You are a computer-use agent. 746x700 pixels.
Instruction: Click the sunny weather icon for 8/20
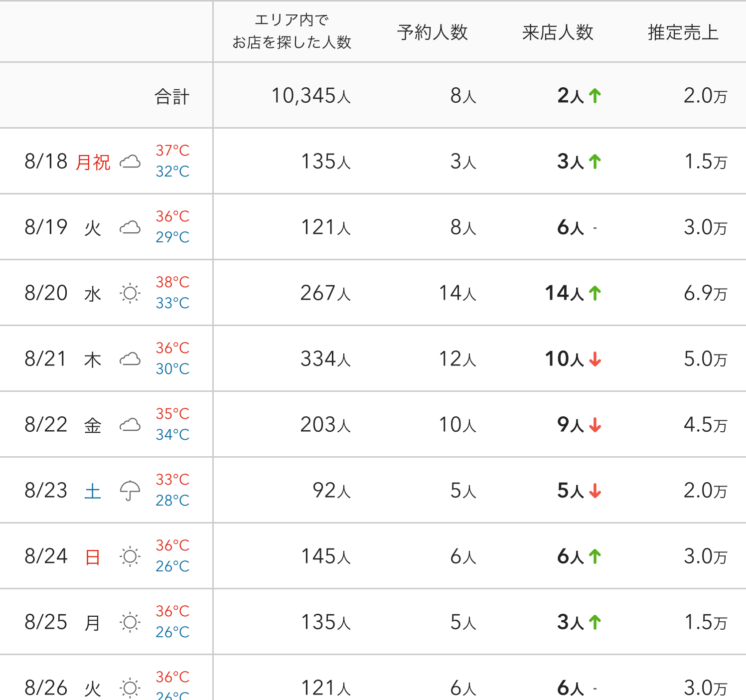130,293
